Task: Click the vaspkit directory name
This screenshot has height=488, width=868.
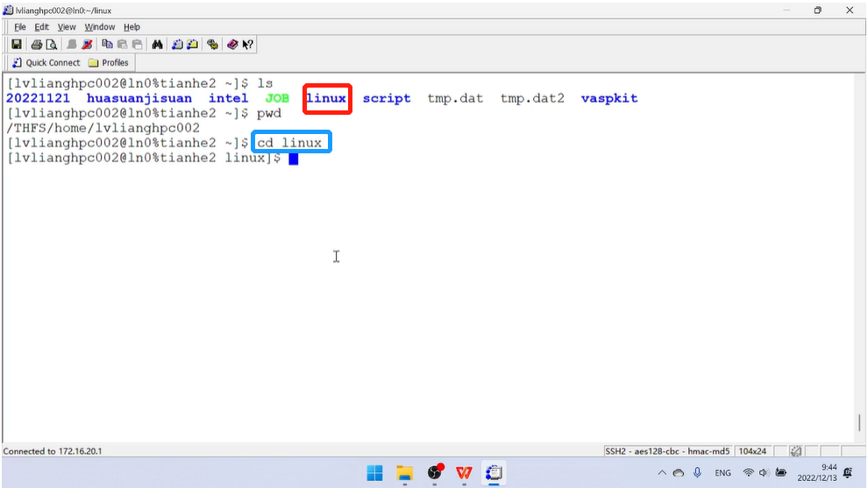Action: [609, 98]
